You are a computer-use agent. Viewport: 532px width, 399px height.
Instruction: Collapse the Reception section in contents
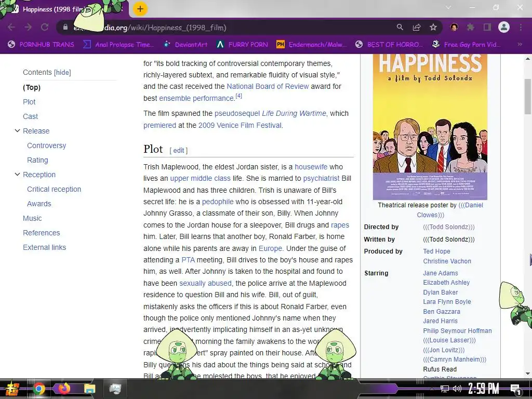pyautogui.click(x=17, y=175)
